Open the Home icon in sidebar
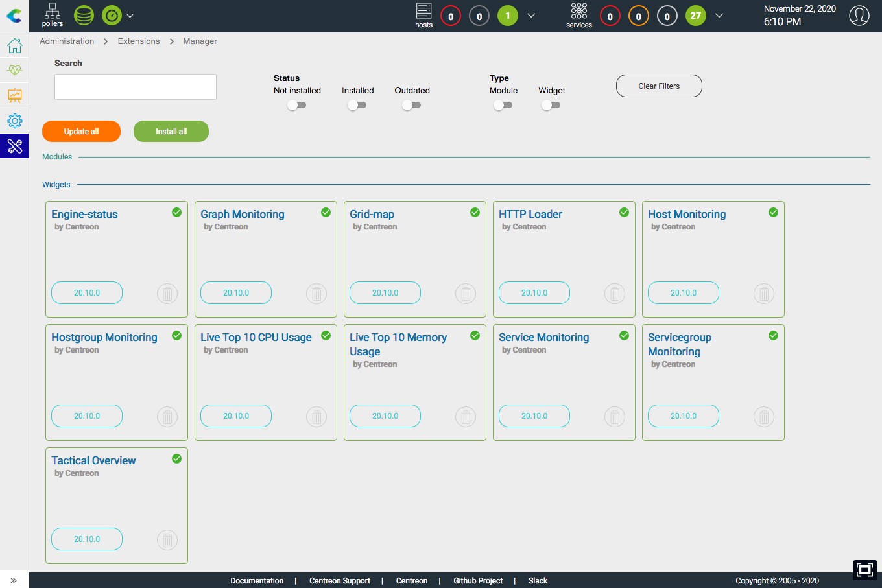 coord(14,46)
